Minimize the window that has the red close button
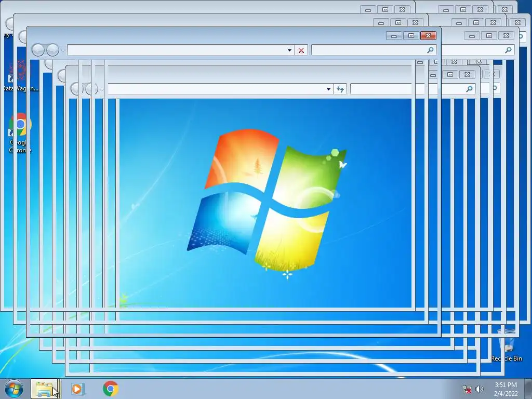The image size is (532, 399). [394, 36]
